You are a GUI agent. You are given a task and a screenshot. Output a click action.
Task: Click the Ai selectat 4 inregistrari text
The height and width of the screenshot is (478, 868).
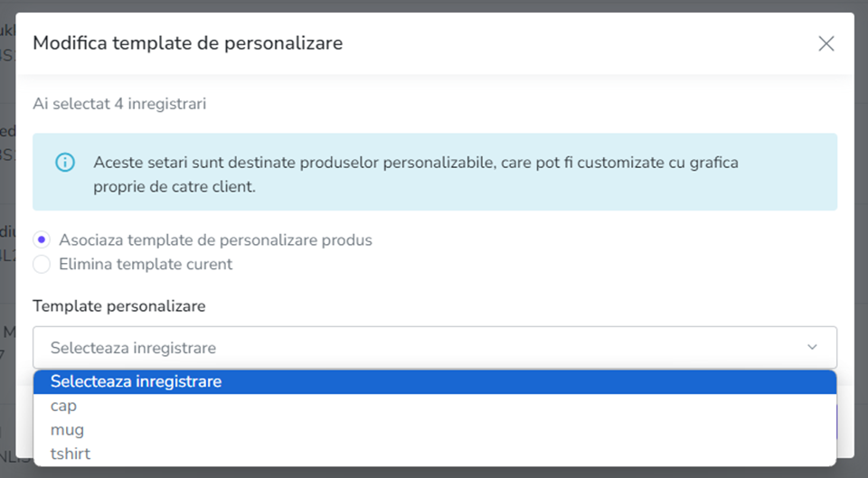click(119, 103)
